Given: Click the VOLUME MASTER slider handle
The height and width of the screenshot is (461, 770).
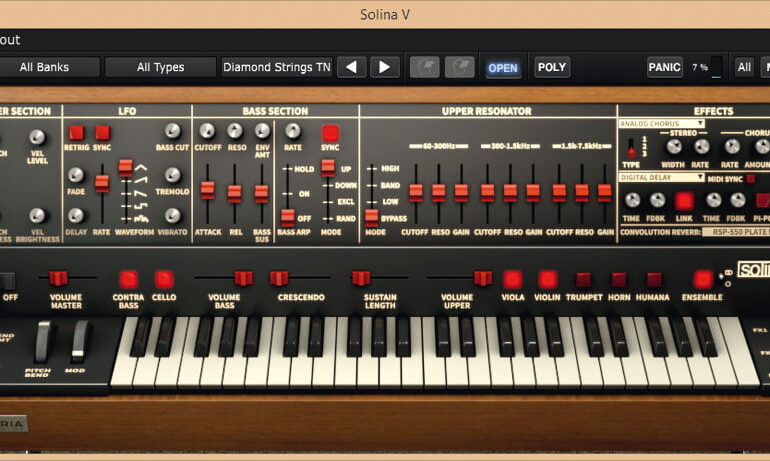Looking at the screenshot, I should 58,278.
